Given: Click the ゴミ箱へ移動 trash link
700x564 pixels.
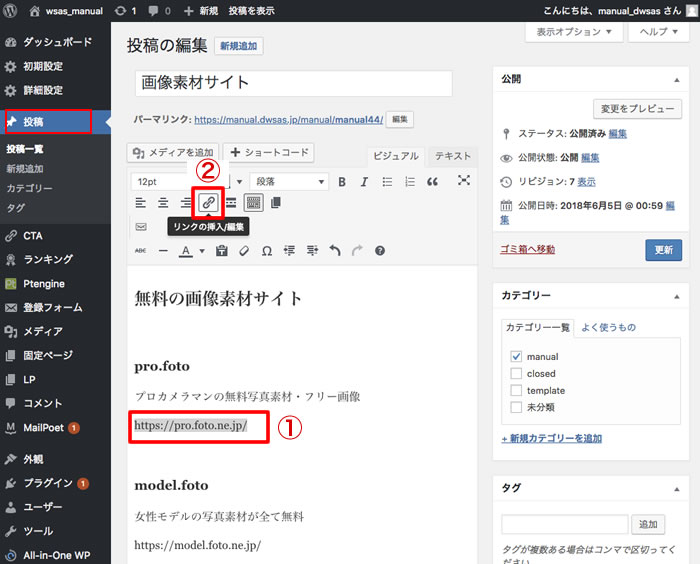Looking at the screenshot, I should point(527,249).
